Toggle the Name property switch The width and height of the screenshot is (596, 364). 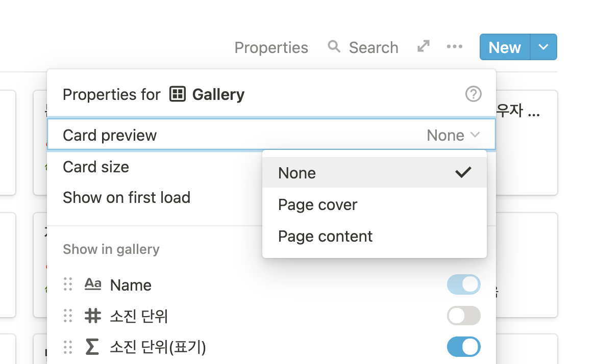point(463,284)
